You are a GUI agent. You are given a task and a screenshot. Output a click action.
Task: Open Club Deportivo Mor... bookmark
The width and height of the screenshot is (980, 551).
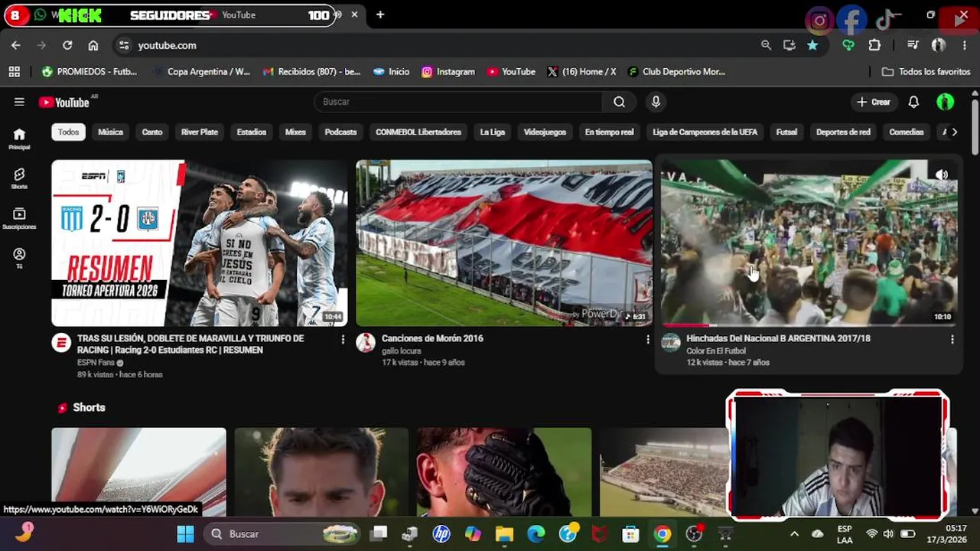pos(676,71)
